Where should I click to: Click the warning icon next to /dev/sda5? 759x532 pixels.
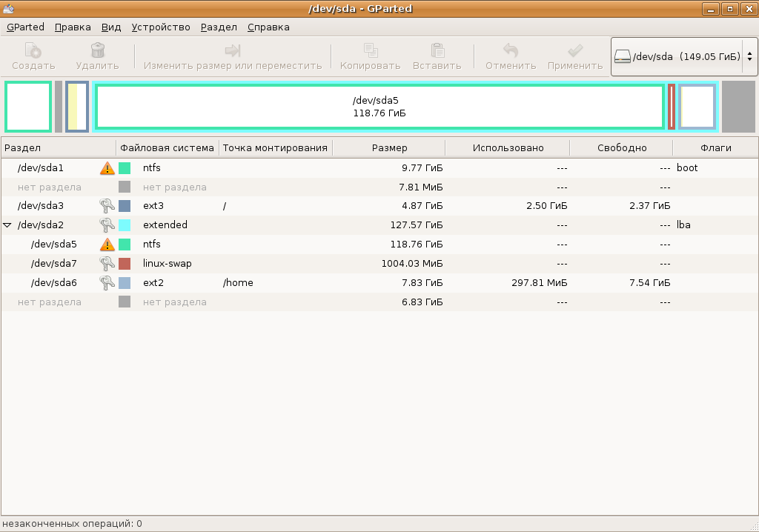[x=107, y=245]
